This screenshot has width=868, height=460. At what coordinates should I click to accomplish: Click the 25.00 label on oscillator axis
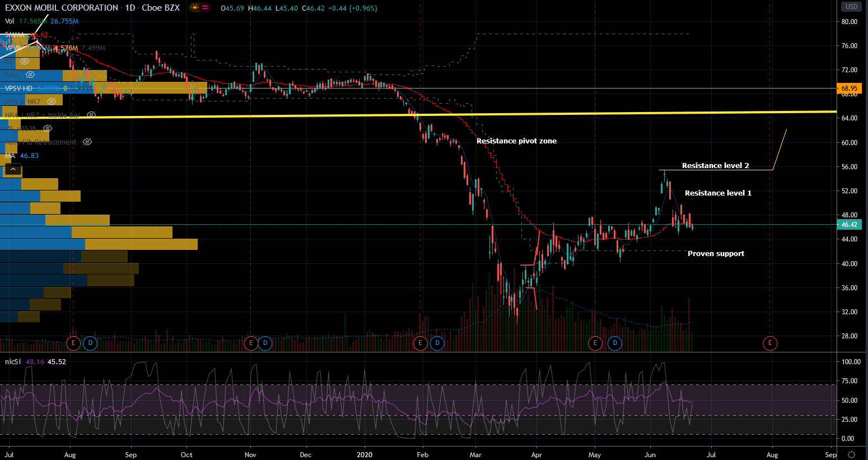850,420
